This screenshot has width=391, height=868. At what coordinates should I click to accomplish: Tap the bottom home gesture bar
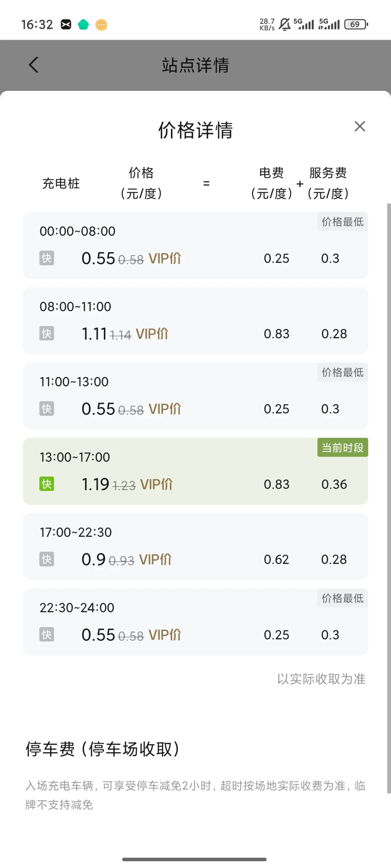pyautogui.click(x=194, y=859)
